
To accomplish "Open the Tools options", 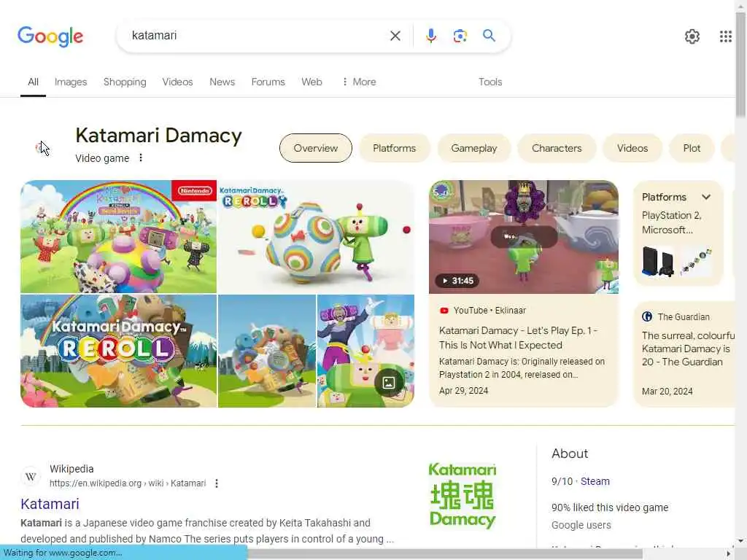I will pyautogui.click(x=490, y=82).
